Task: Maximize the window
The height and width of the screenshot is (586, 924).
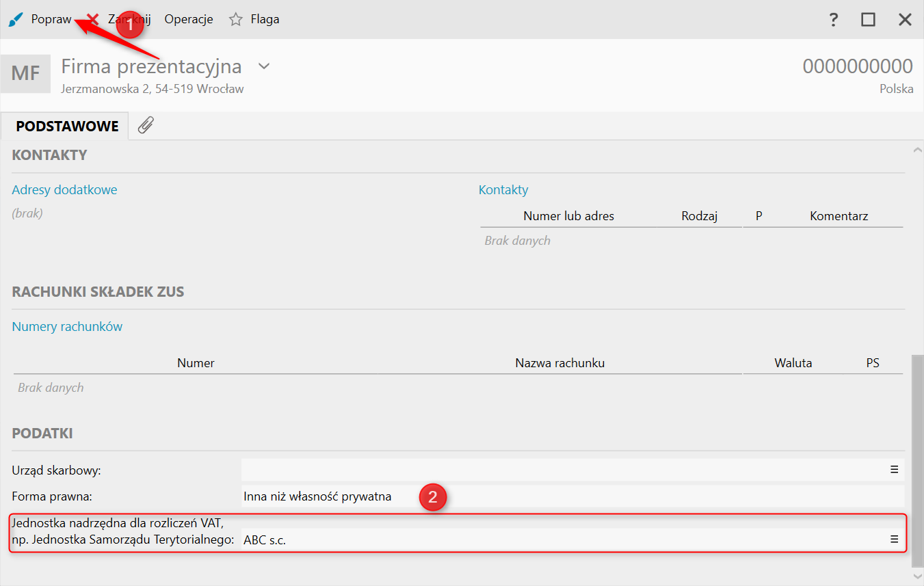Action: [x=868, y=20]
